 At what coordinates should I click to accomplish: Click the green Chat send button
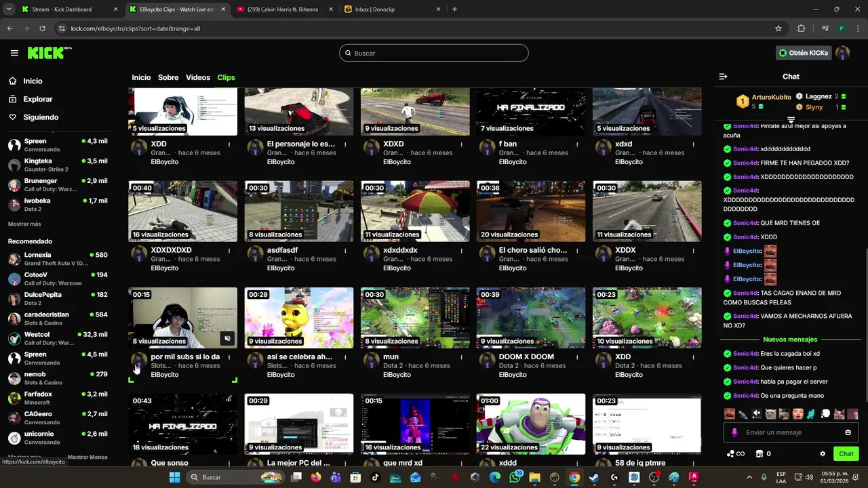(x=846, y=453)
